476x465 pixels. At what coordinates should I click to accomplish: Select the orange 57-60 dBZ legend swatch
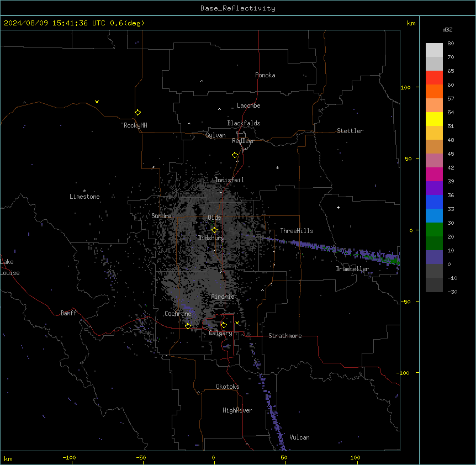point(434,91)
